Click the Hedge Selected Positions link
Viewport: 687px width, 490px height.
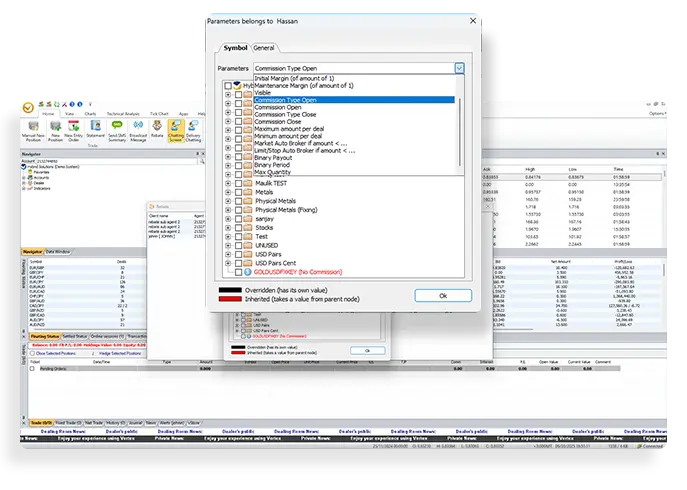120,353
